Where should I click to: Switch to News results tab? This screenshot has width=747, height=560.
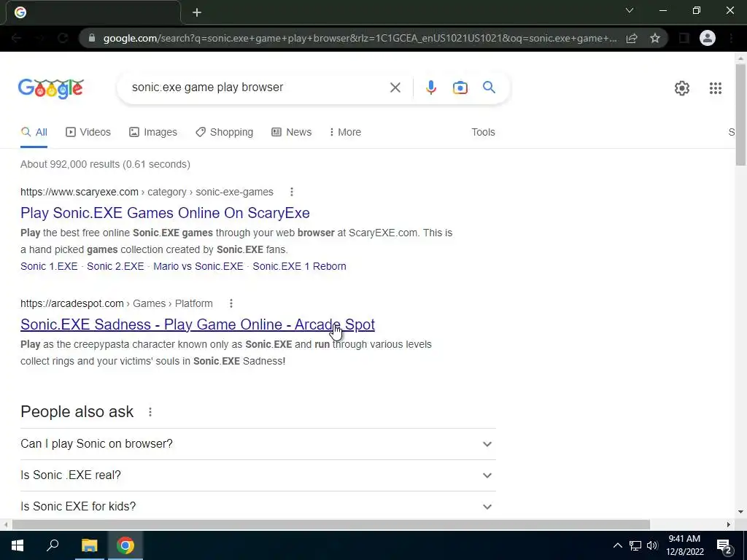292,133
